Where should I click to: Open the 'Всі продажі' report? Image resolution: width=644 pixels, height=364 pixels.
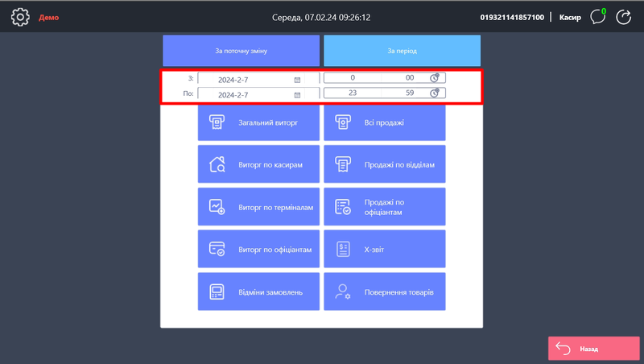[385, 123]
